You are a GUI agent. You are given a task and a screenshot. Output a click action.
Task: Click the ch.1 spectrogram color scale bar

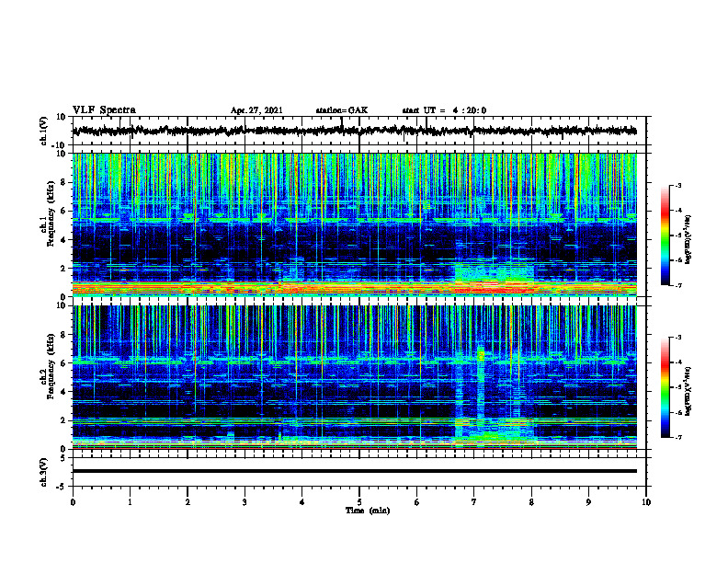(665, 235)
